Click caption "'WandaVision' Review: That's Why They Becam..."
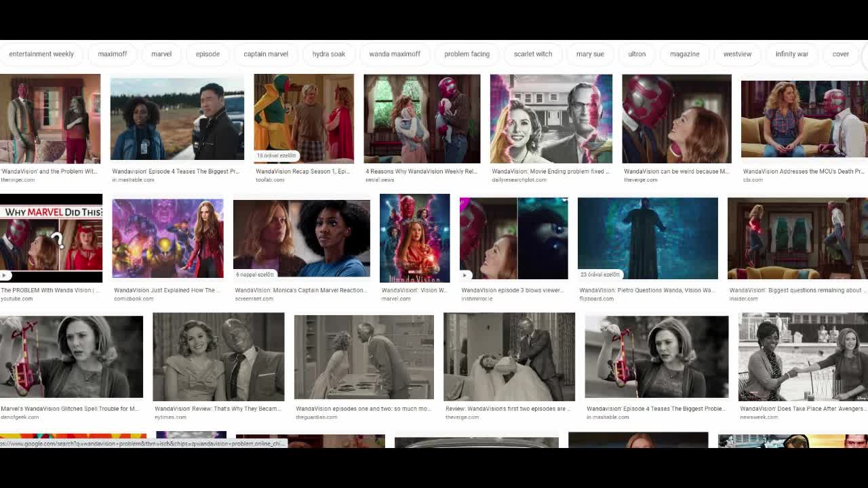868x488 pixels. pos(218,409)
